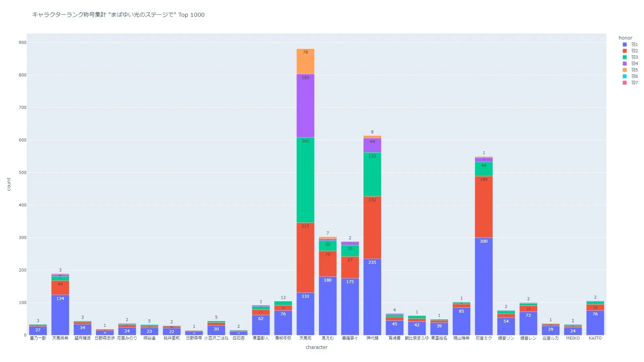Click the purple 羽4 legend swatch

625,63
